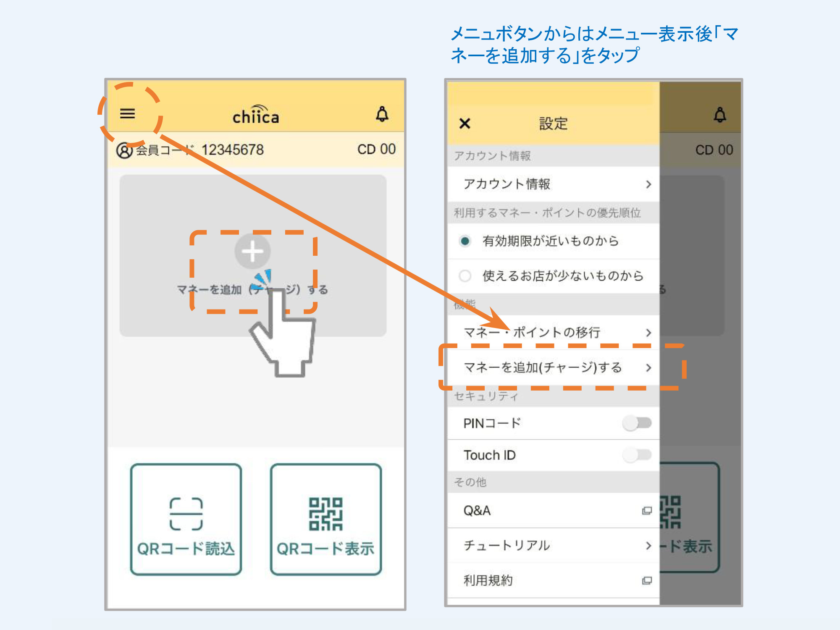The width and height of the screenshot is (840, 630).
Task: Tap the plus icon to add money
Action: click(x=252, y=252)
